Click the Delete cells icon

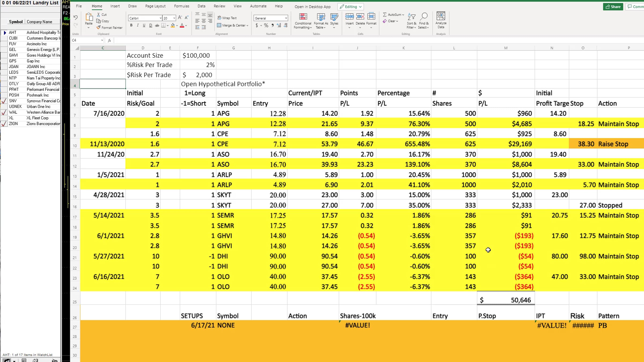pos(360,17)
